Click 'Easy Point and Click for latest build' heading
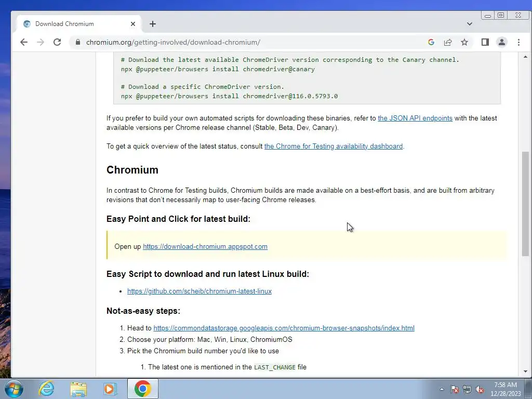Viewport: 532px width, 399px height. point(179,219)
